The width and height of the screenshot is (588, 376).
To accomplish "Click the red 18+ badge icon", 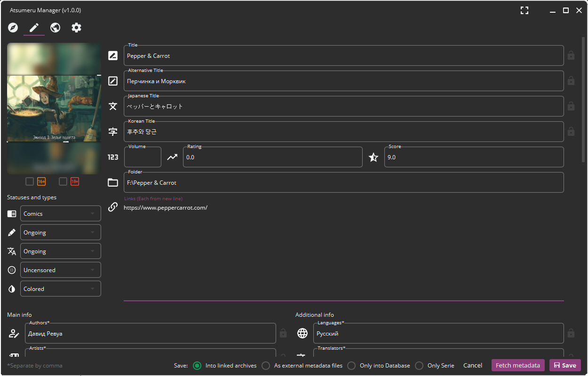I will click(x=75, y=181).
